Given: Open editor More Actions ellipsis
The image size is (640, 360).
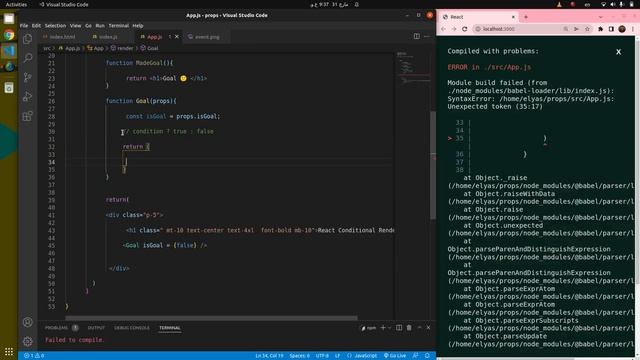Looking at the screenshot, I should (427, 36).
